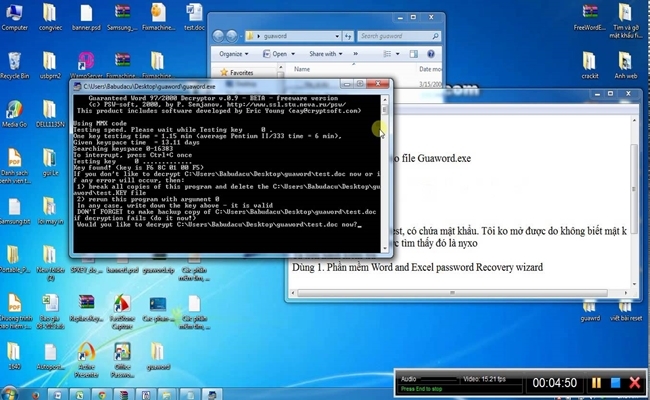Click console window scrollbar down arrow
Screen dimensions: 650x400
click(385, 248)
